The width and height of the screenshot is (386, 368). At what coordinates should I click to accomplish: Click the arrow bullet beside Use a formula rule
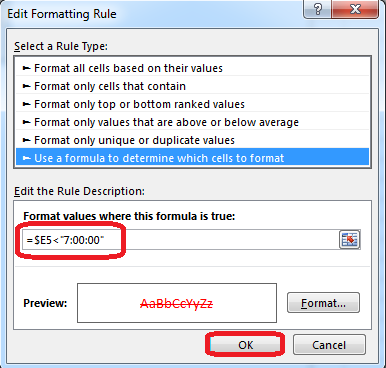point(26,158)
